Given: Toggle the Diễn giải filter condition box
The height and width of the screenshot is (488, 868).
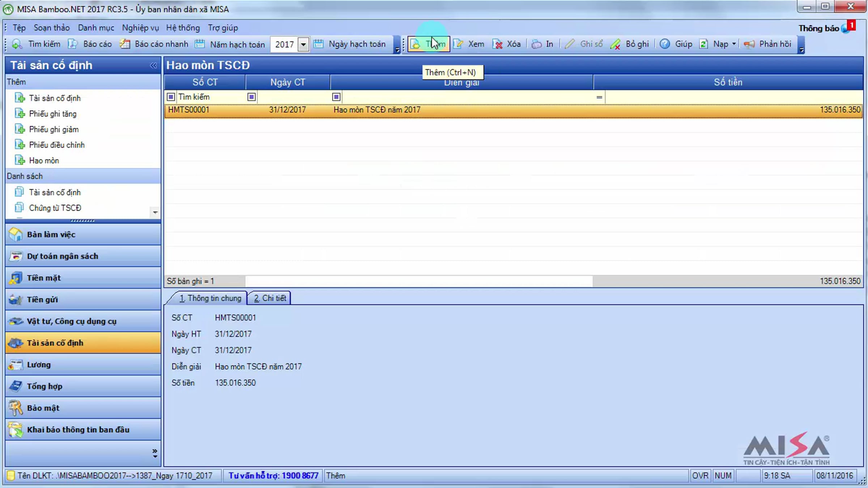Looking at the screenshot, I should pos(336,97).
